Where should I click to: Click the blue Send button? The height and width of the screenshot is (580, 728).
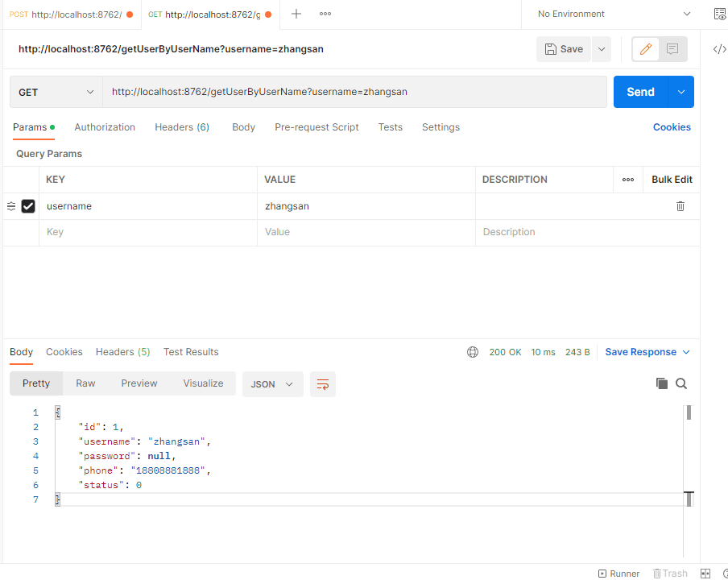[641, 92]
